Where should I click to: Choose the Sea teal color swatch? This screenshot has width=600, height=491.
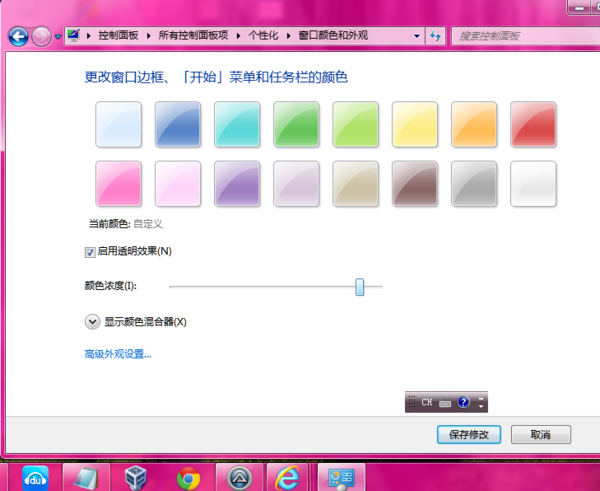[237, 124]
